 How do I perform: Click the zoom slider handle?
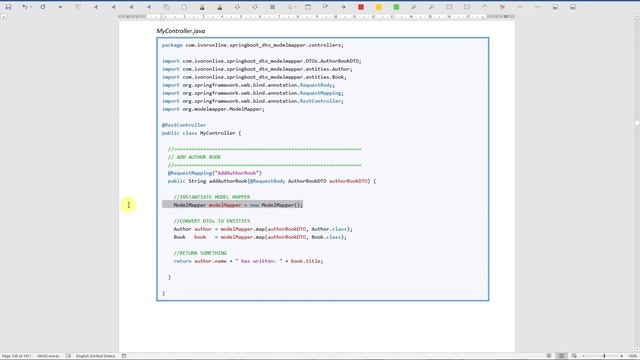click(x=604, y=356)
